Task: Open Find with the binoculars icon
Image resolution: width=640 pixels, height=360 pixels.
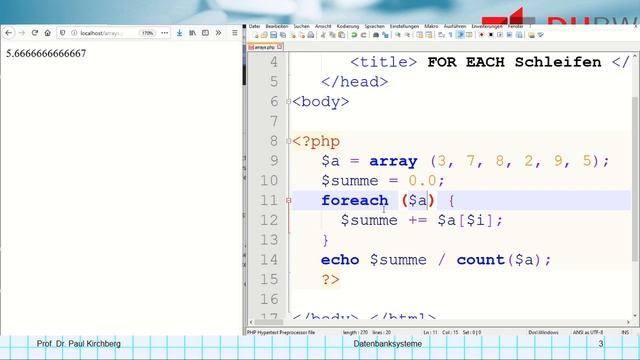Action: point(376,35)
